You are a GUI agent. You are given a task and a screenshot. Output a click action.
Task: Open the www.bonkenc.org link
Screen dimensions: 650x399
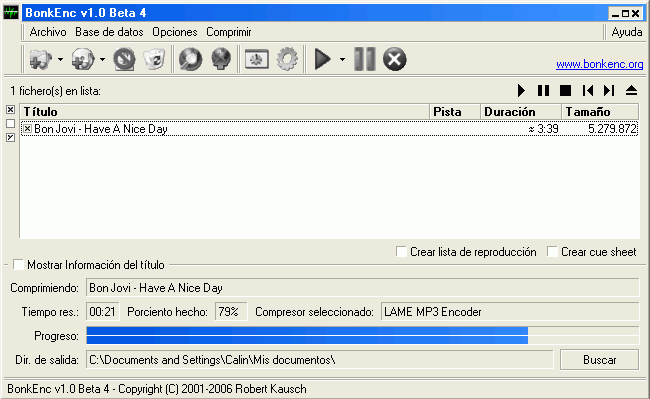point(599,64)
